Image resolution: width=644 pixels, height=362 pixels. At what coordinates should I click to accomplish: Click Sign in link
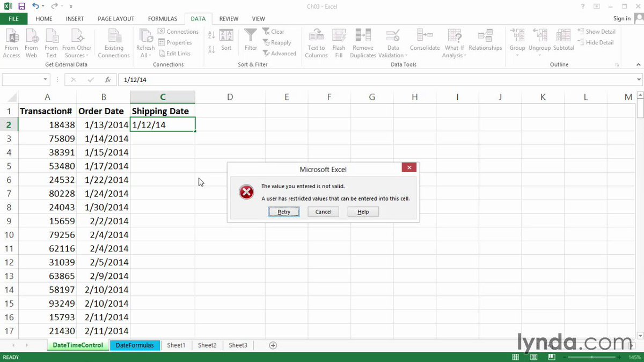click(x=622, y=19)
